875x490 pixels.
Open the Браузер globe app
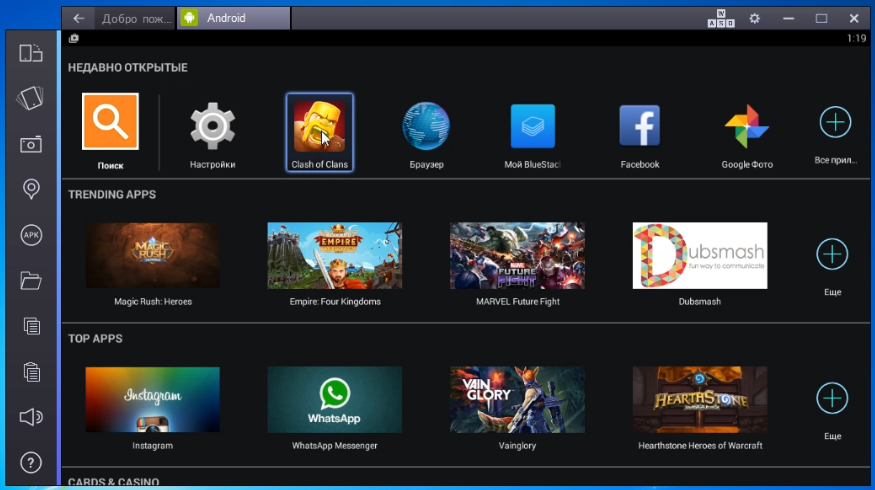pos(426,126)
